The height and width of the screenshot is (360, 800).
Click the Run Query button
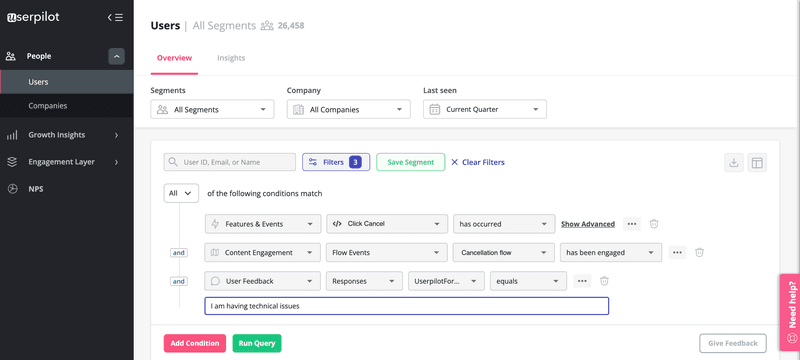tap(257, 343)
